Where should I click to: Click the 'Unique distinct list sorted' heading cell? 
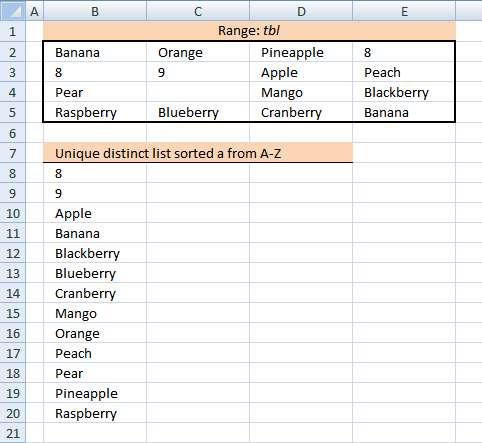coord(198,153)
